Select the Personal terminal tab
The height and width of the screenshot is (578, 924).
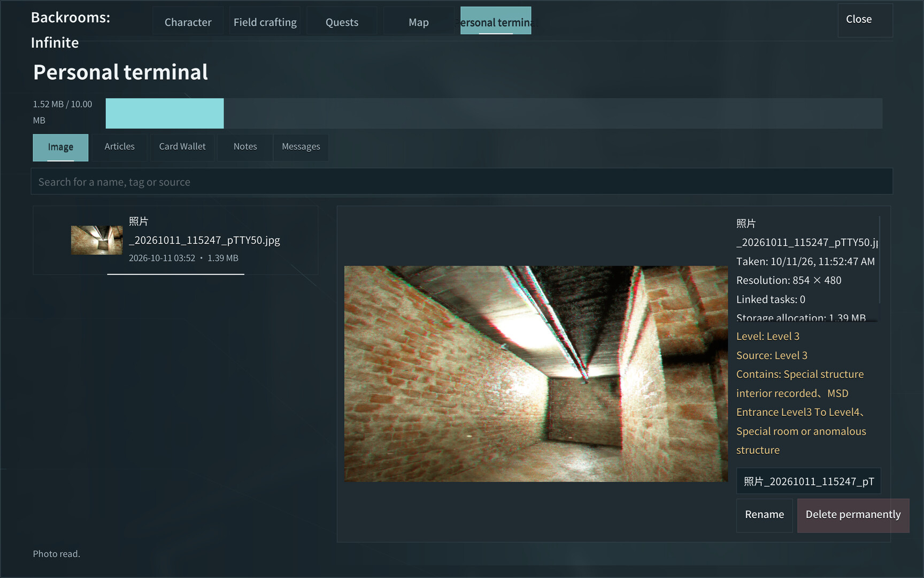pyautogui.click(x=496, y=21)
